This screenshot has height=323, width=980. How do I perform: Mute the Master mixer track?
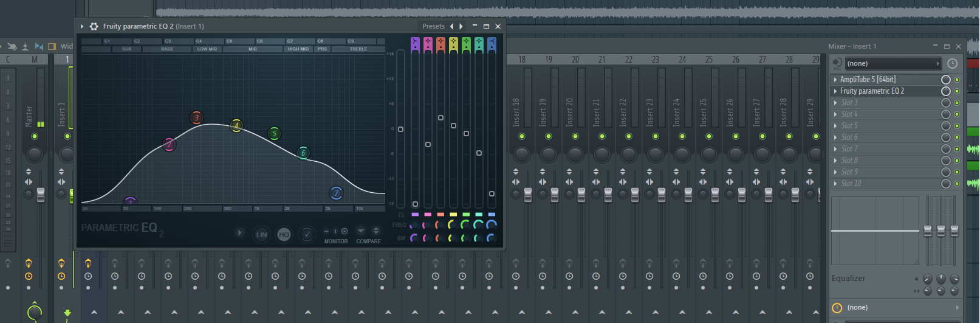(35, 136)
